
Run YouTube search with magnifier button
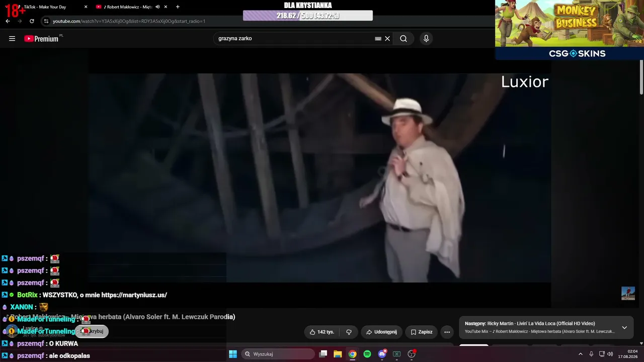click(404, 39)
